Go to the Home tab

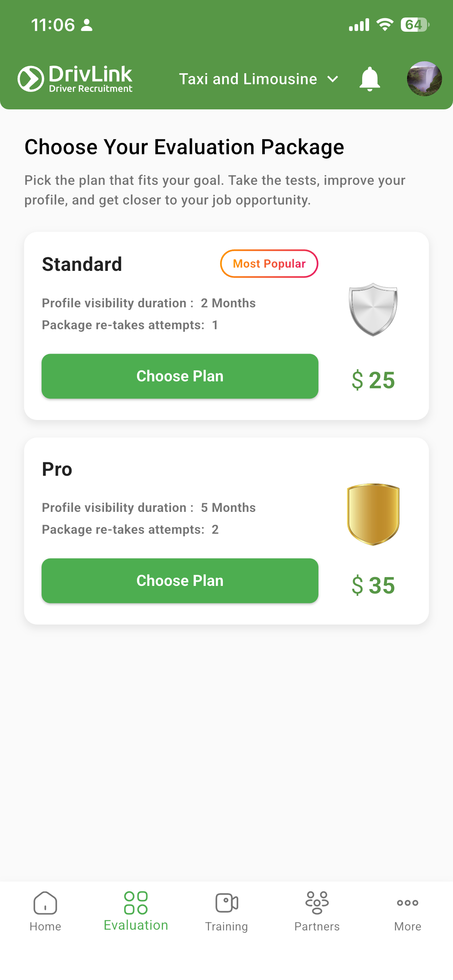tap(45, 911)
